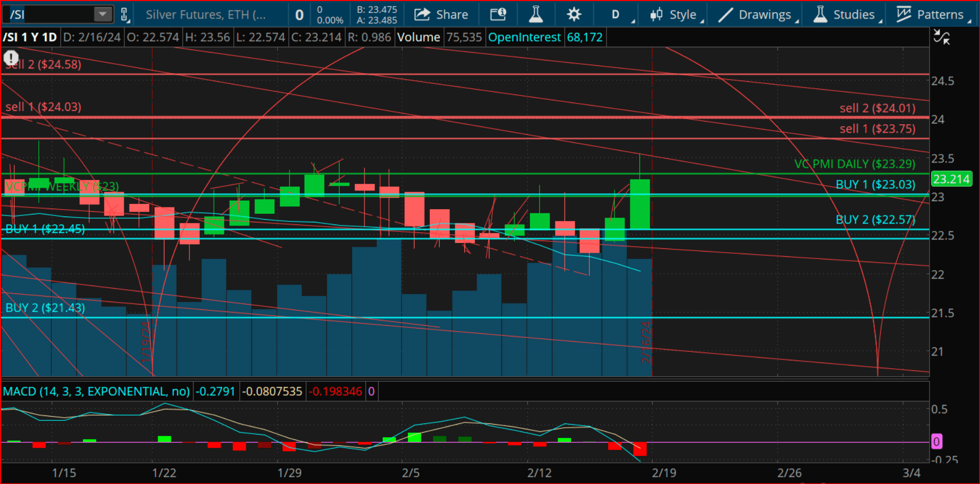980x484 pixels.
Task: Click the H: 23.56 high value
Action: [207, 37]
